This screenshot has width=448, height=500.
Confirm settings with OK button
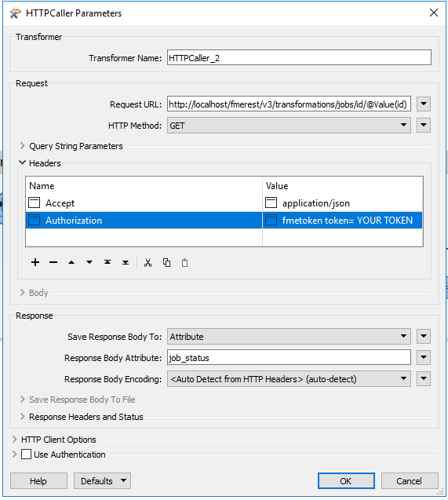click(346, 480)
